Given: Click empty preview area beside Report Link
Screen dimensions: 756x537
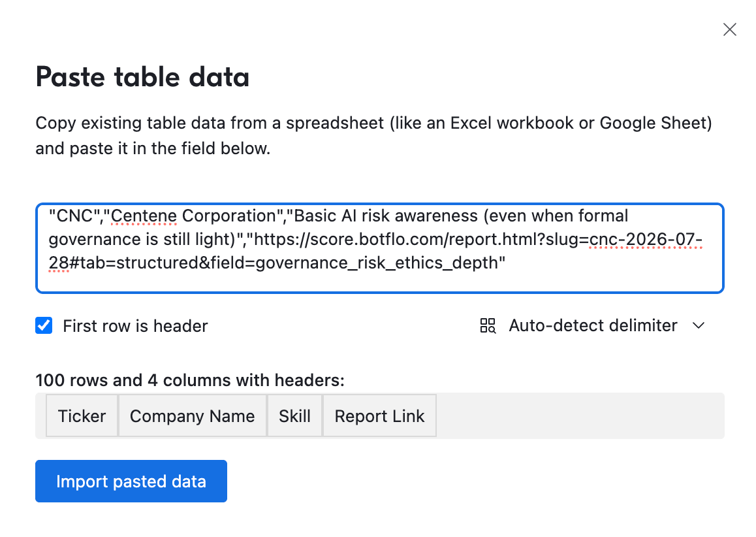Looking at the screenshot, I should click(580, 416).
